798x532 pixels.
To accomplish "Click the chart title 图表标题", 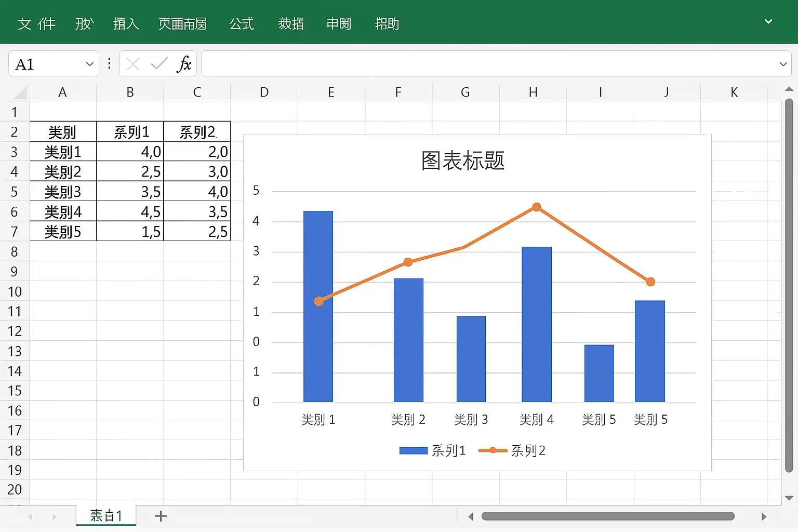I will click(462, 161).
